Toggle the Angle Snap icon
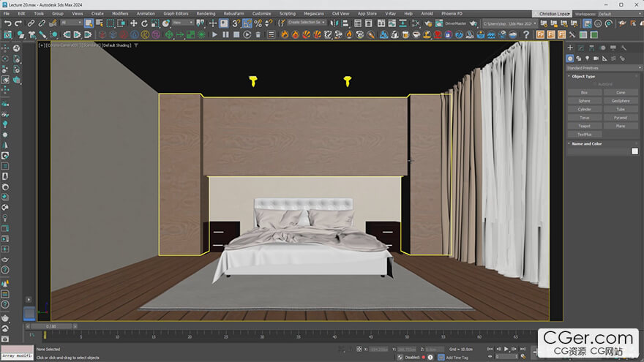Viewport: 644px width, 362px height. click(247, 23)
